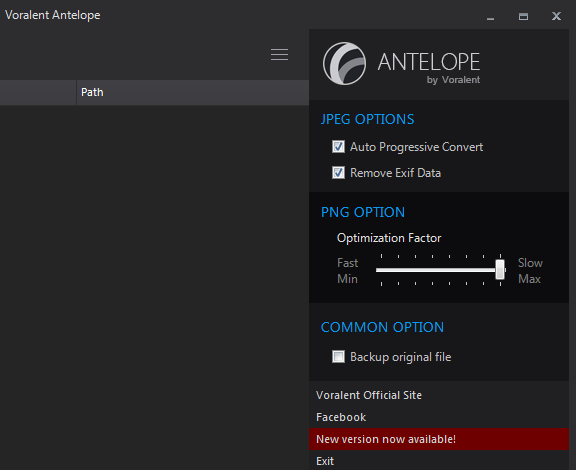Click the Path column header

point(192,92)
